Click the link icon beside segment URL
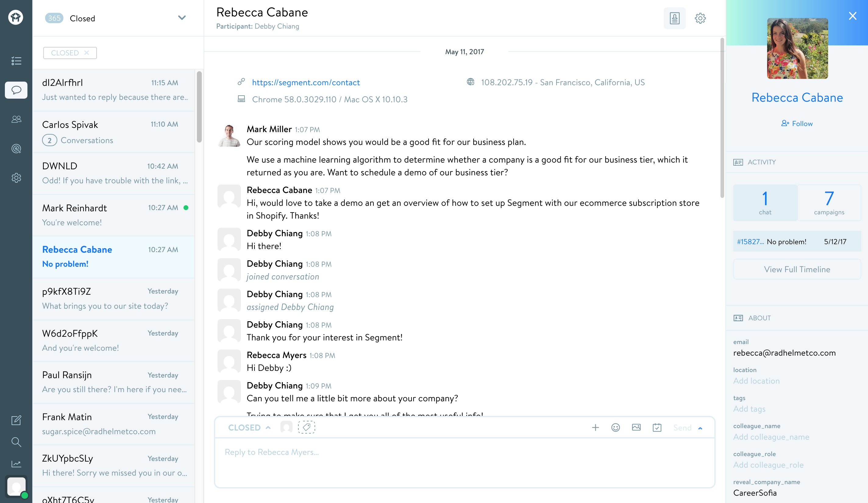Screen dimensions: 868x503 pyautogui.click(x=241, y=82)
